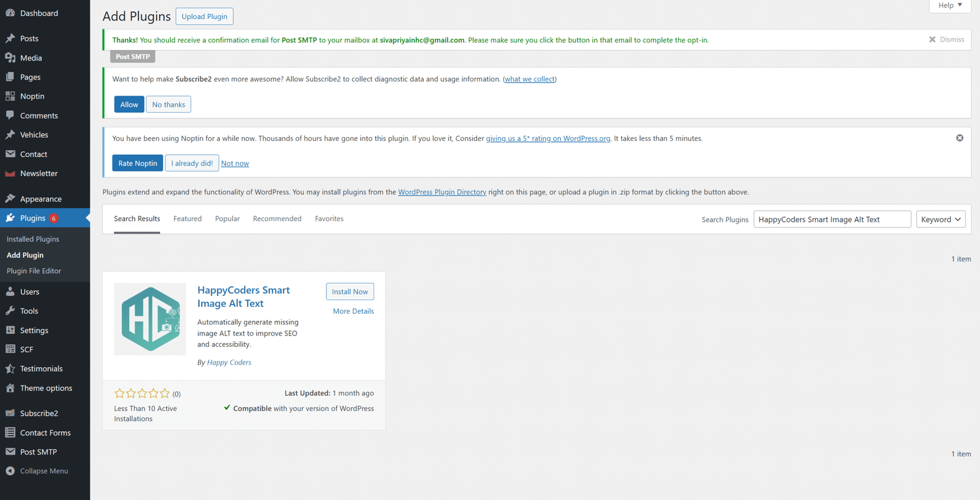Select Add Plugin submenu item
This screenshot has height=500, width=980.
[25, 255]
